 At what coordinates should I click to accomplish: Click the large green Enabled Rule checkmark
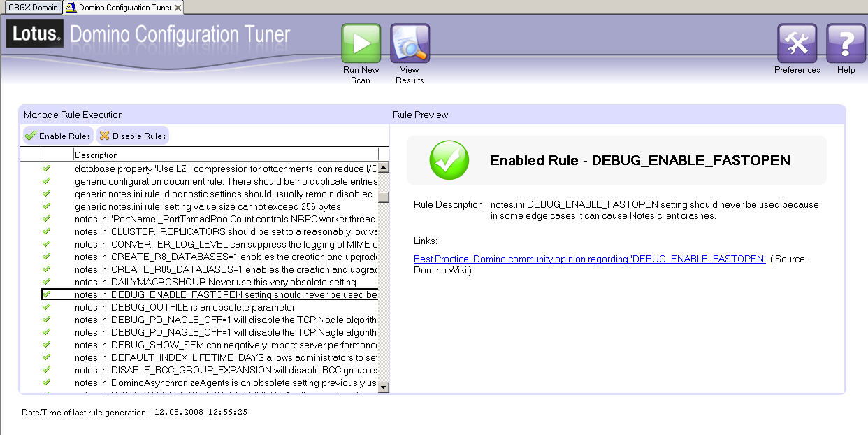[449, 160]
